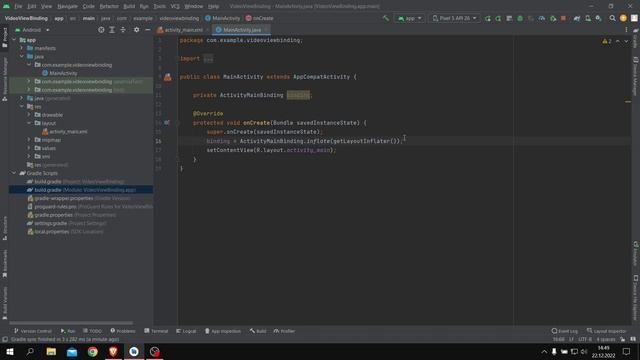This screenshot has height=360, width=640.
Task: Open the Android project view dropdown
Action: pos(32,30)
